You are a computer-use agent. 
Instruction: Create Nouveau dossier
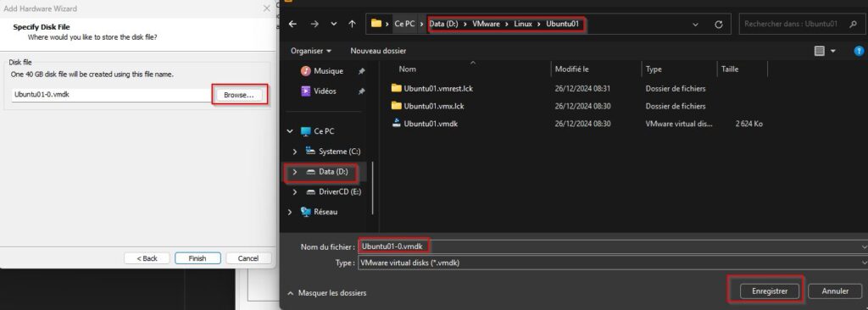tap(378, 50)
